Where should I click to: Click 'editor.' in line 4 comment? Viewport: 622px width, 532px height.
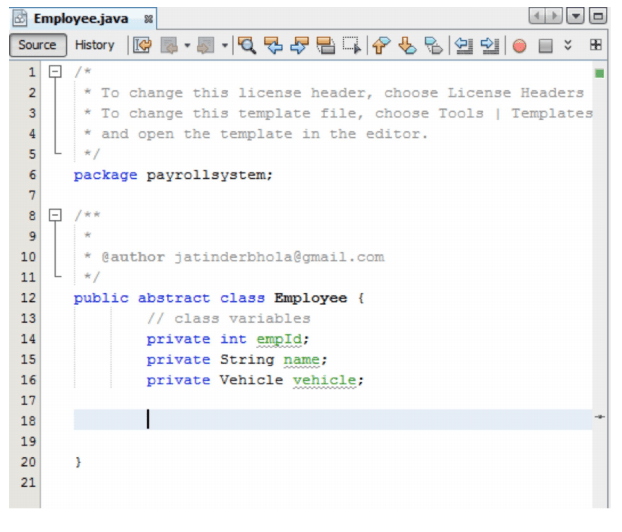point(397,134)
